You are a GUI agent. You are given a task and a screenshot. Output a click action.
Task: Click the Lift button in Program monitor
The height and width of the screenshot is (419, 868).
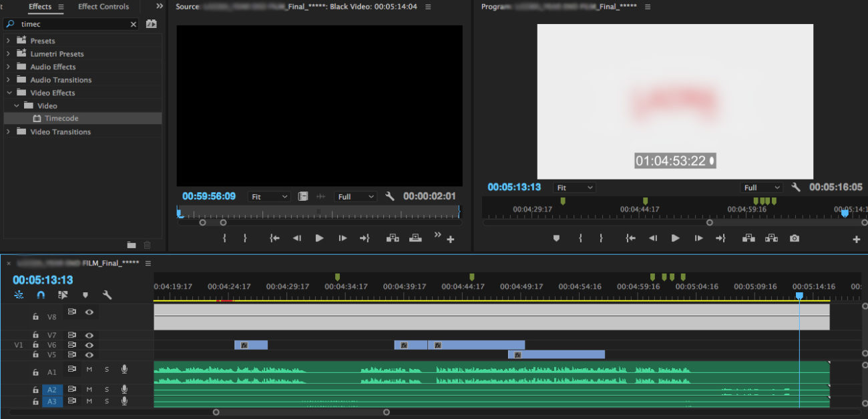click(x=748, y=238)
